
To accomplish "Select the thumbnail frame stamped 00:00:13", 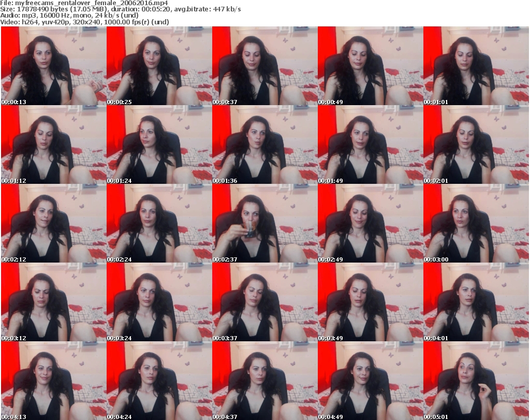I will (54, 66).
